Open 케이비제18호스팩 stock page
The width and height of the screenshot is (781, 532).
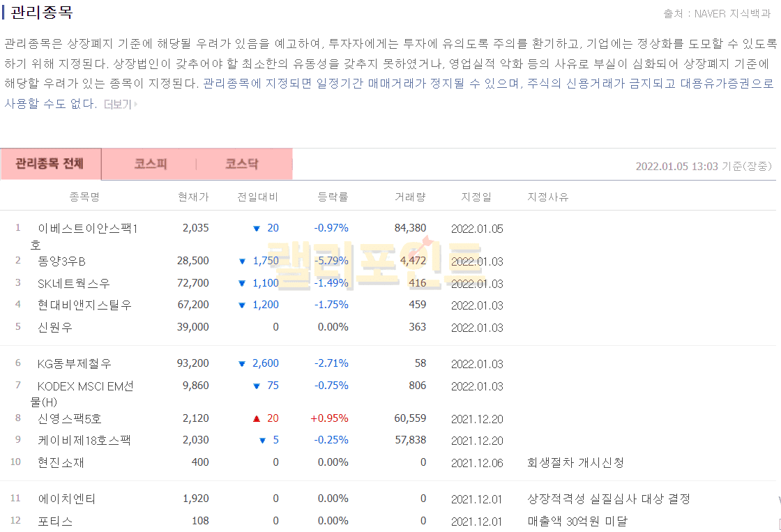pyautogui.click(x=84, y=441)
